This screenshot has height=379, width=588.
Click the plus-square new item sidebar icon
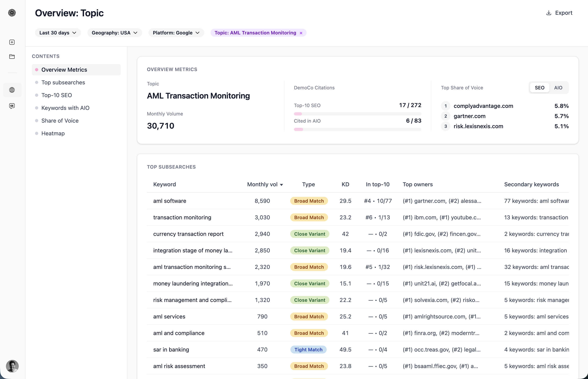pyautogui.click(x=12, y=42)
